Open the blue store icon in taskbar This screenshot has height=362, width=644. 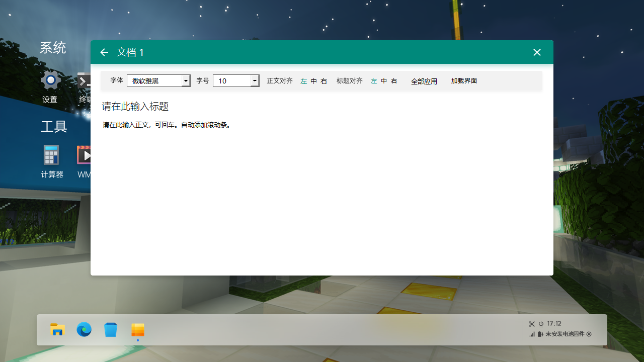tap(111, 330)
